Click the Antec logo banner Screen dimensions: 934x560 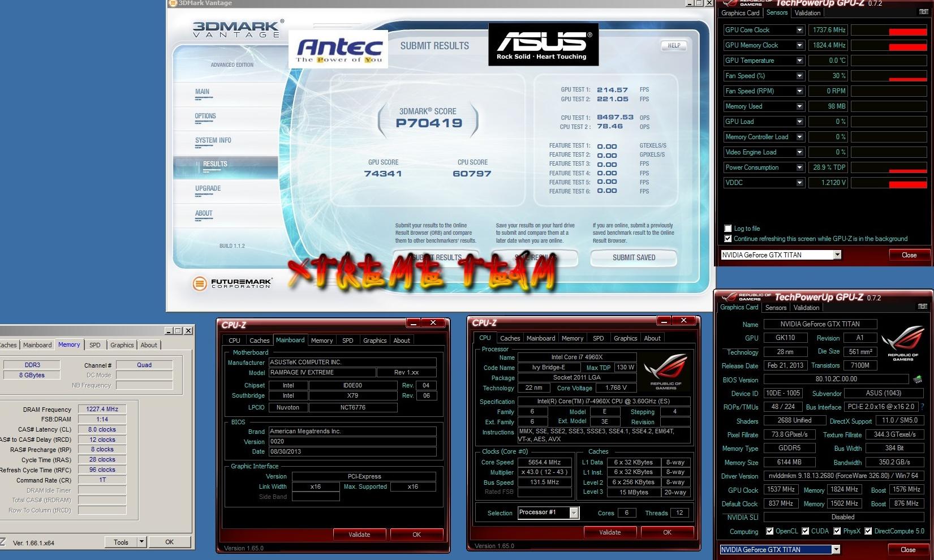338,49
